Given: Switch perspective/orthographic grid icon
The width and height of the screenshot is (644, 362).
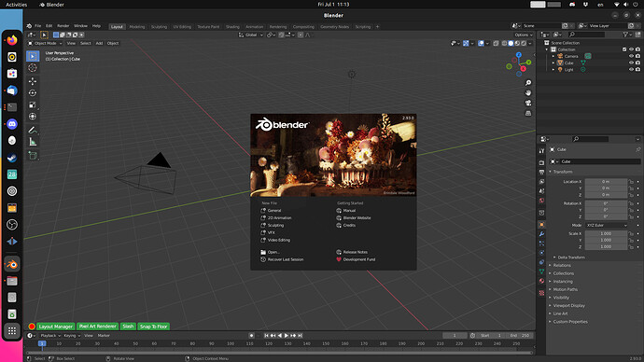Looking at the screenshot, I should [528, 113].
